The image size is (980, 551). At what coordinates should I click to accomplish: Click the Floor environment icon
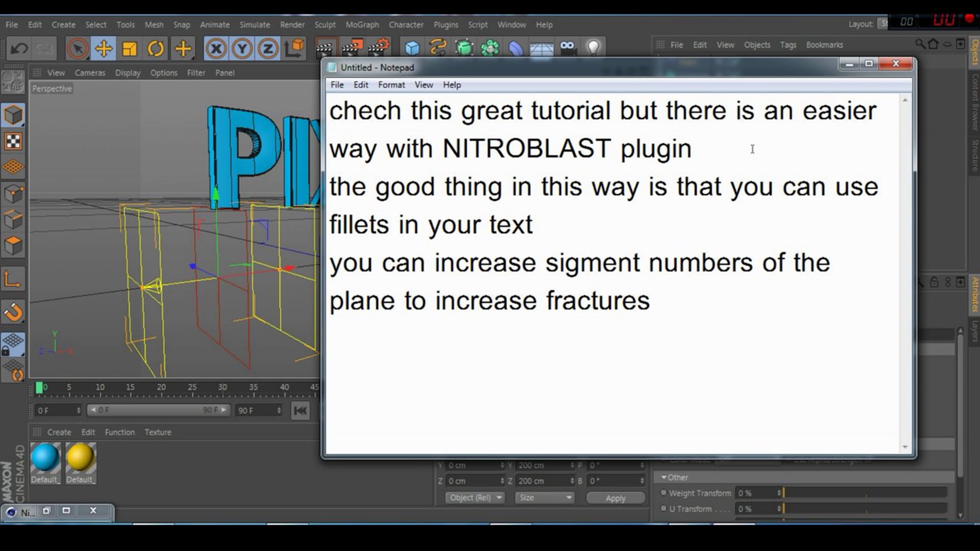pyautogui.click(x=541, y=49)
